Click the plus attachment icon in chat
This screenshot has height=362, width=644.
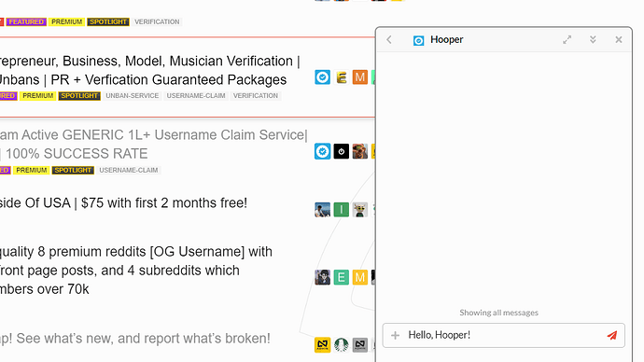[x=395, y=335]
